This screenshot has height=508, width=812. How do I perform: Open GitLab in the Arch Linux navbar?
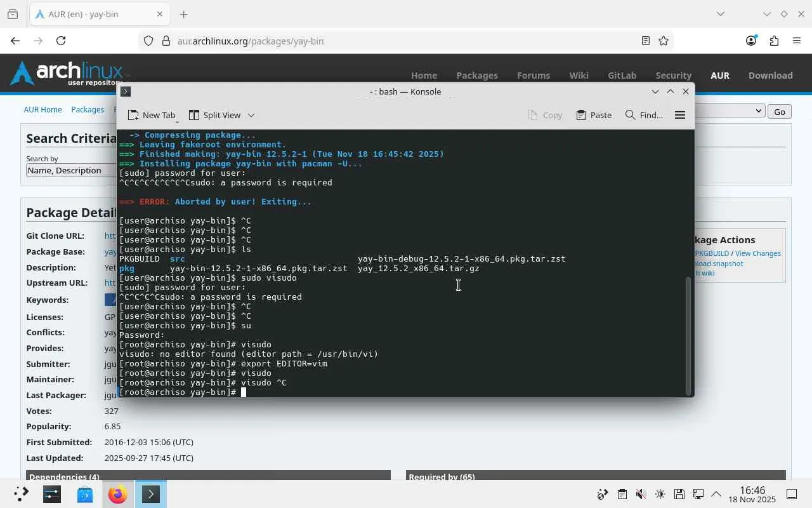click(622, 75)
